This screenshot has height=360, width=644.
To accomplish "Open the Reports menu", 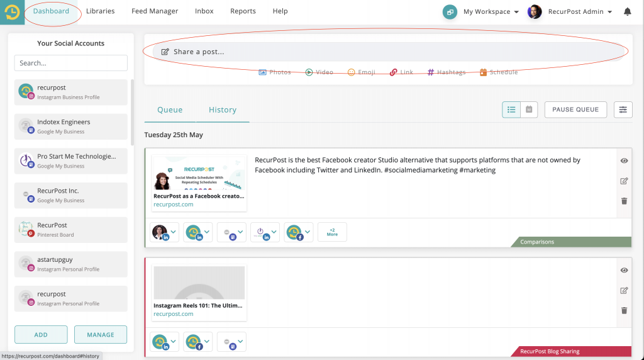I will (243, 11).
